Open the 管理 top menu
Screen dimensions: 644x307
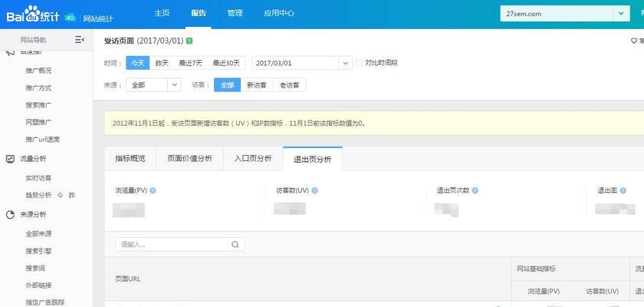235,13
